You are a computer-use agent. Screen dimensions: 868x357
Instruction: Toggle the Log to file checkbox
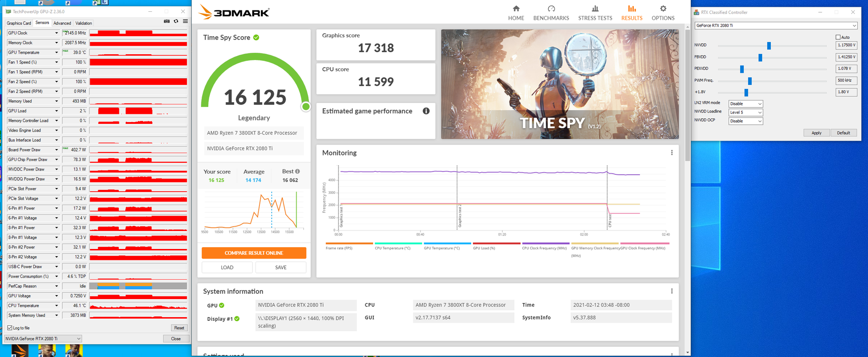click(x=10, y=328)
